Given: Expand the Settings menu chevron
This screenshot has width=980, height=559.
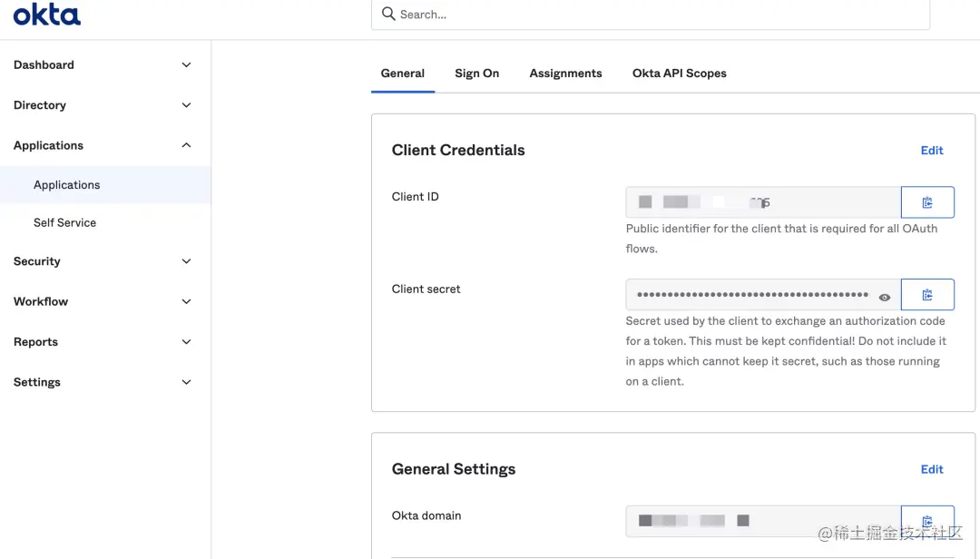Looking at the screenshot, I should coord(186,382).
